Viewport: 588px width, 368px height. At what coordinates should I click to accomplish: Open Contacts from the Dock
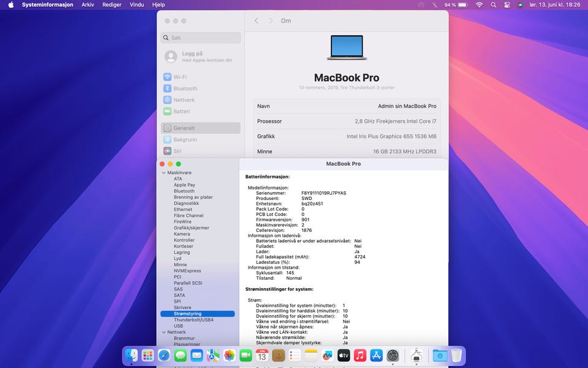[278, 355]
